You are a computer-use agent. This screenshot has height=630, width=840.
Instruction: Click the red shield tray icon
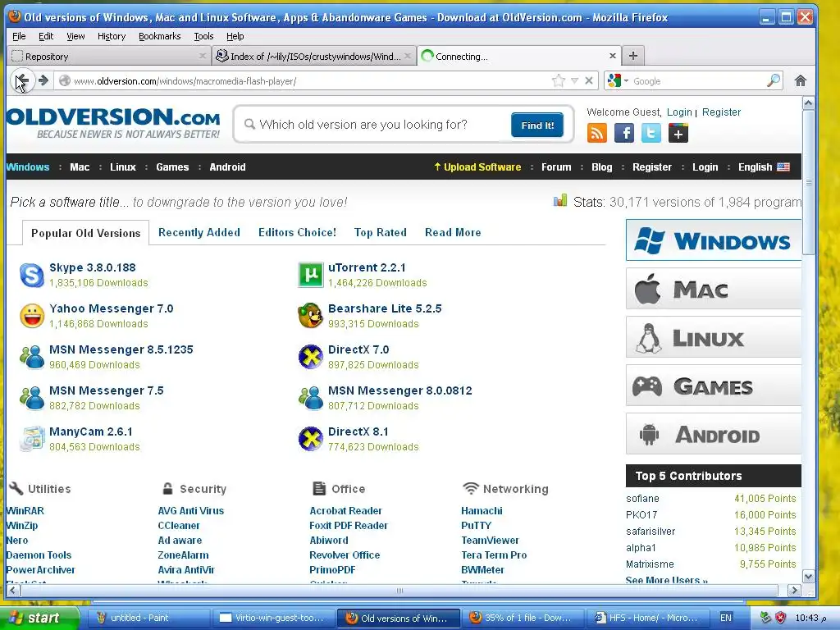pos(781,618)
